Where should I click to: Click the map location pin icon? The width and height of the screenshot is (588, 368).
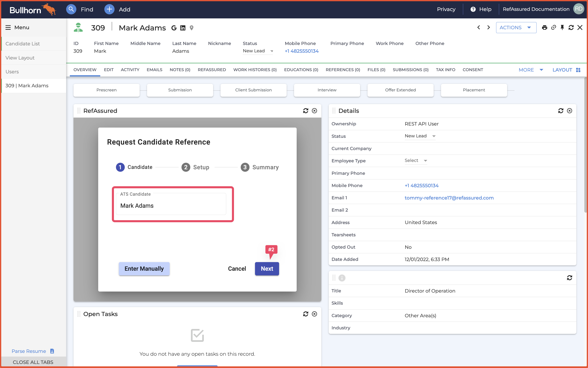click(x=192, y=28)
